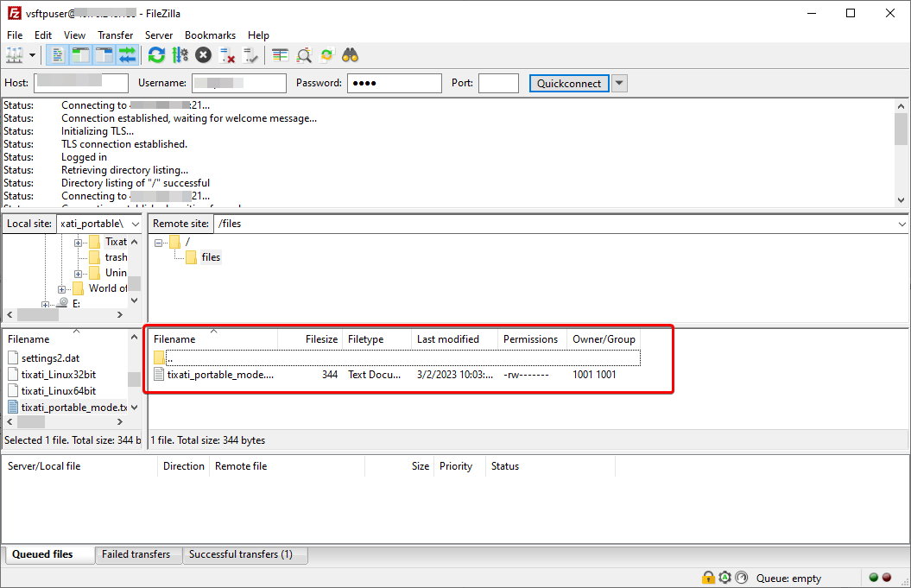The width and height of the screenshot is (911, 588).
Task: Collapse the remote root folder
Action: coord(158,243)
